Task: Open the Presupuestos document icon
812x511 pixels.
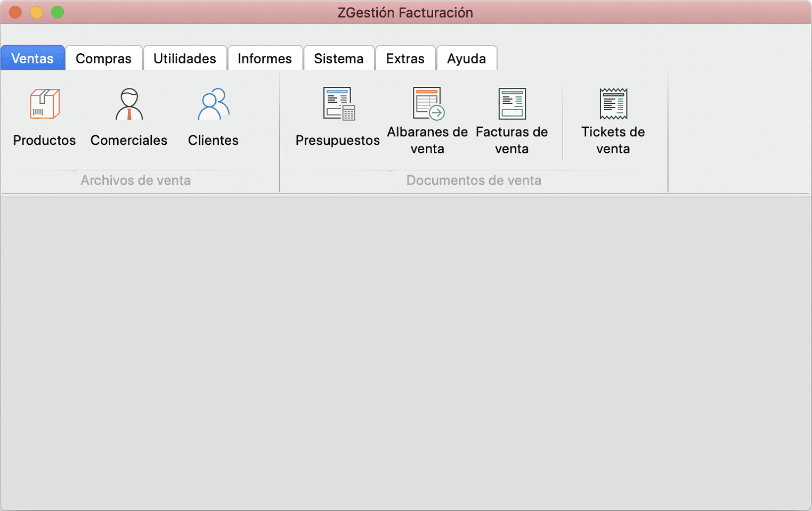Action: (x=338, y=104)
